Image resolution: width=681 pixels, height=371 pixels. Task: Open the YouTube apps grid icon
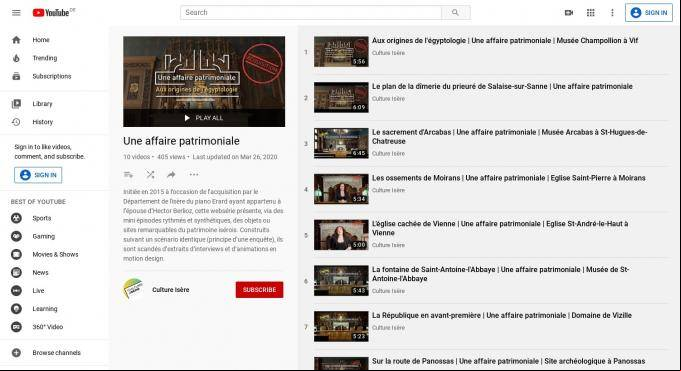[x=590, y=13]
